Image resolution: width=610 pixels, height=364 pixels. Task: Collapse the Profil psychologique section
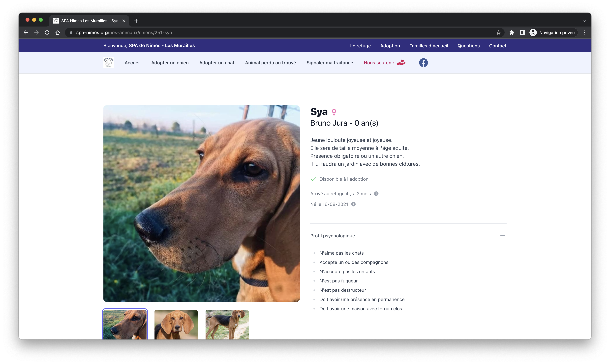(x=502, y=236)
